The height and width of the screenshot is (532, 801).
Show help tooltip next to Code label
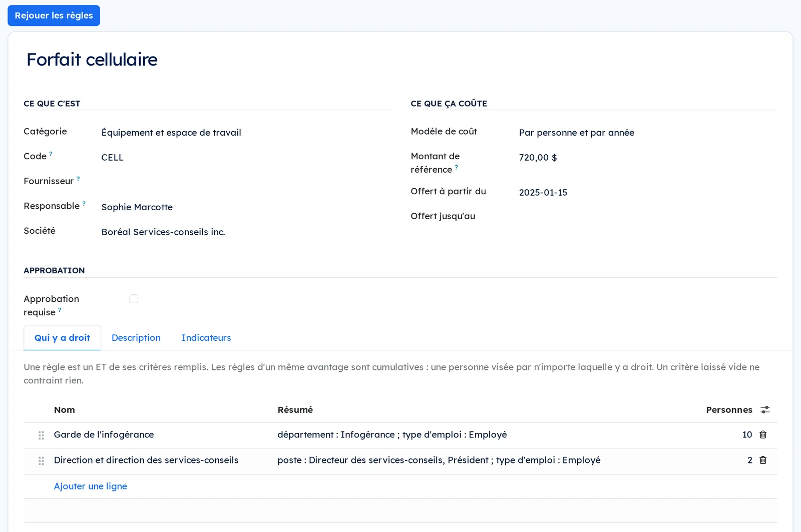pyautogui.click(x=51, y=154)
